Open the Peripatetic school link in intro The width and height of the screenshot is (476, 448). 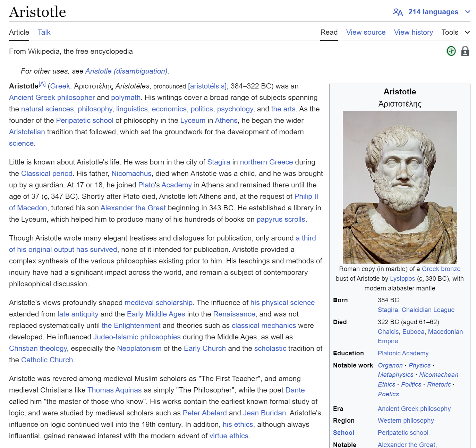tap(85, 120)
